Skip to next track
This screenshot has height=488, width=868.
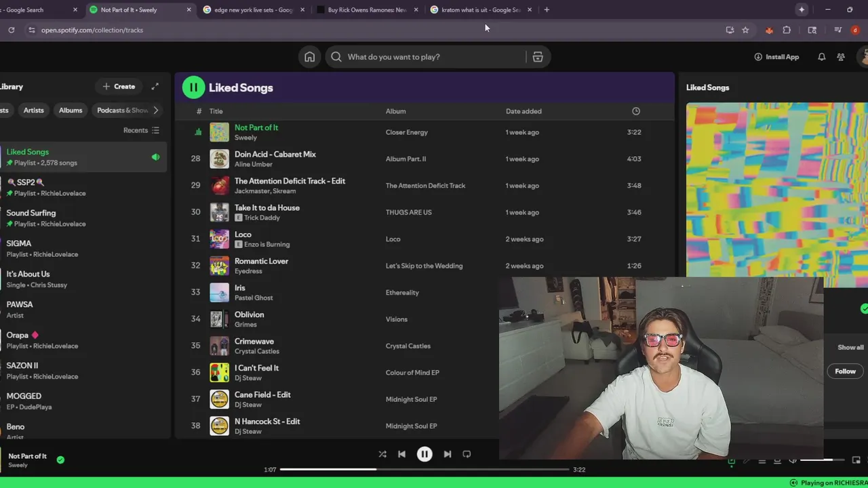click(x=448, y=454)
